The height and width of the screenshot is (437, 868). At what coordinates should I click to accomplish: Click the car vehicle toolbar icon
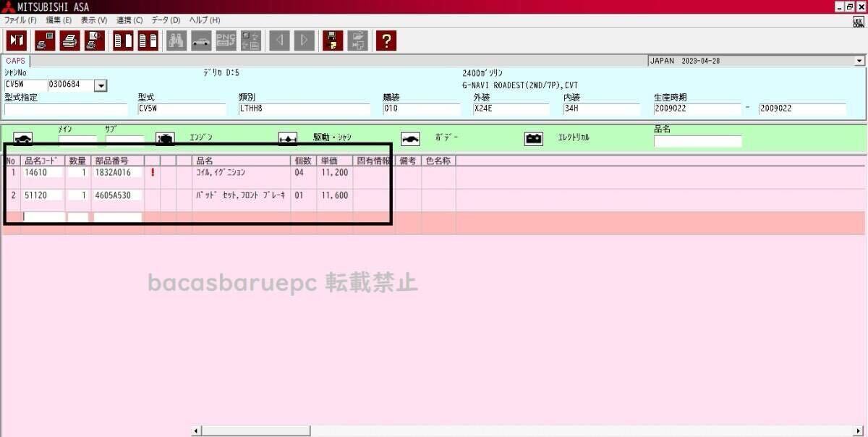tap(201, 41)
